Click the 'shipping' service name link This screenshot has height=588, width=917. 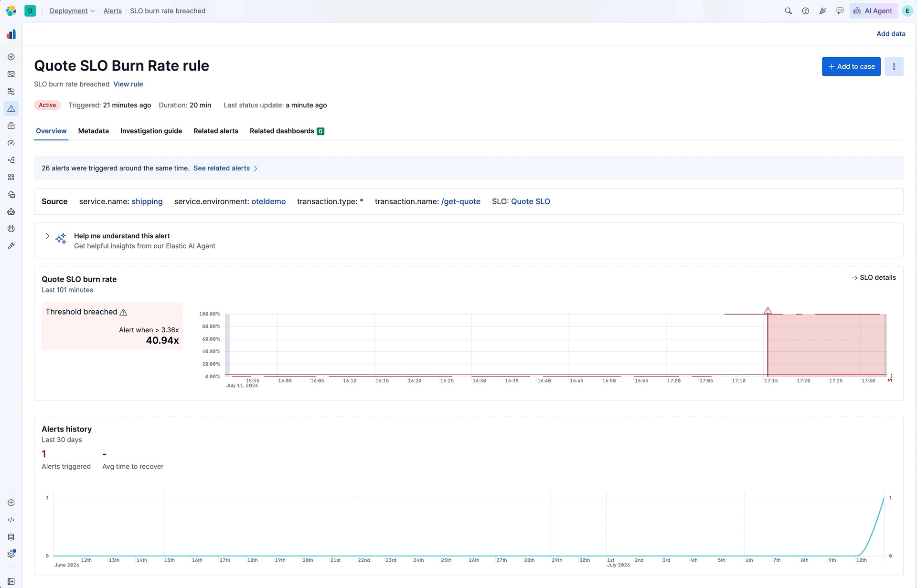[147, 201]
